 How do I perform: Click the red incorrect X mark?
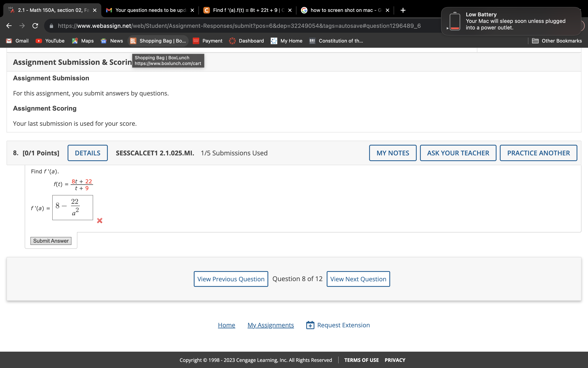[x=100, y=221]
